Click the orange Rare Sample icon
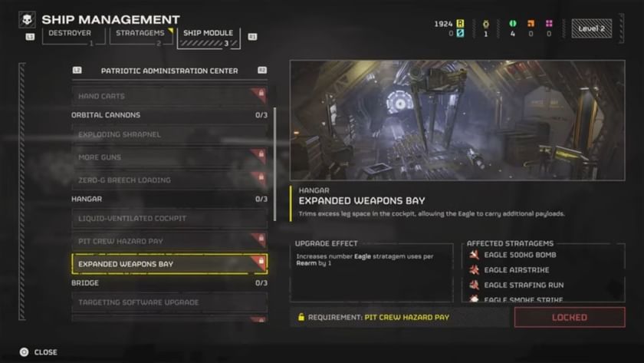The width and height of the screenshot is (644, 363). 531,24
